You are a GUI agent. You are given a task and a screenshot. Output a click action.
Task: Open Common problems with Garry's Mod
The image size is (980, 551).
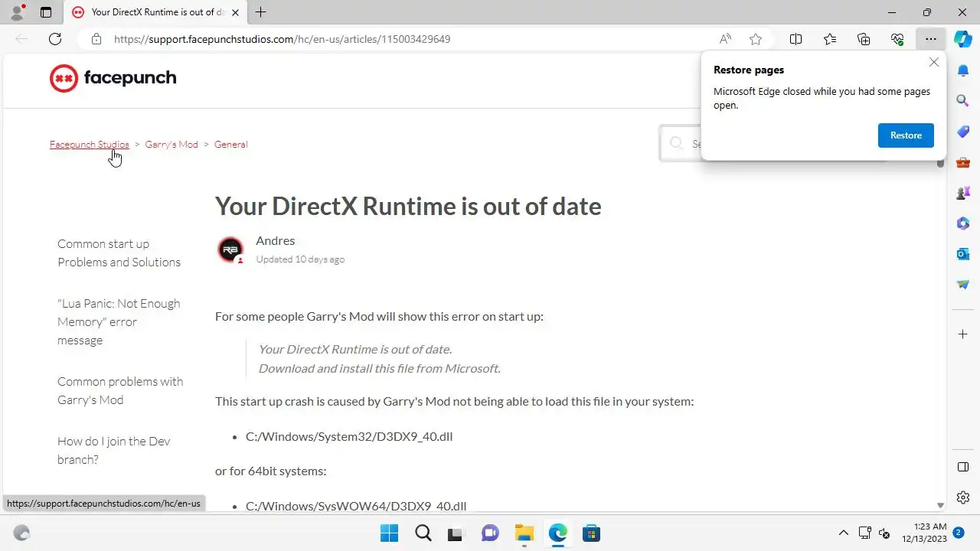[120, 391]
